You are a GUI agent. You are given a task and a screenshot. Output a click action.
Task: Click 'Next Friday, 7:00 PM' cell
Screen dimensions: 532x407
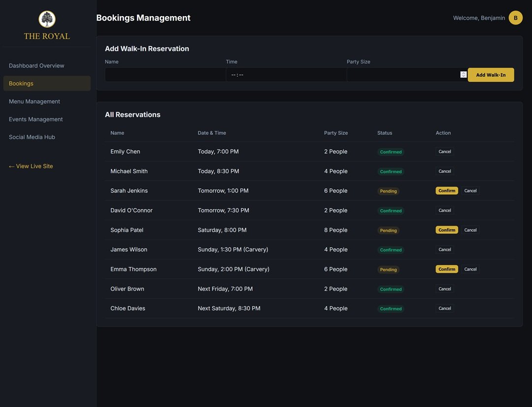225,289
